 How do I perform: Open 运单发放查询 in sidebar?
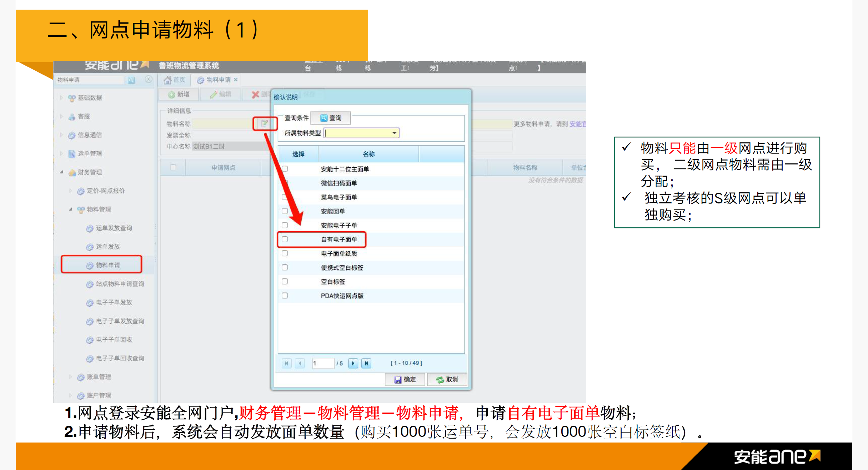coord(114,228)
